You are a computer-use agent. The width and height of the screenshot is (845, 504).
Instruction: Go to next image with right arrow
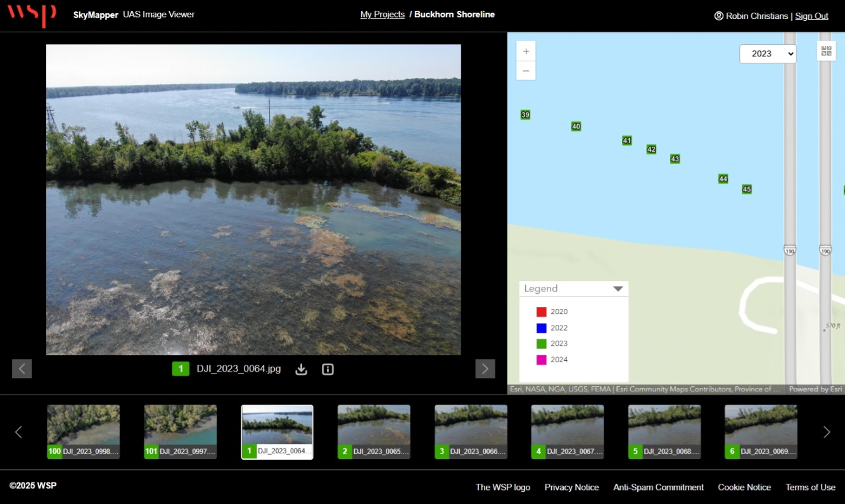point(485,369)
